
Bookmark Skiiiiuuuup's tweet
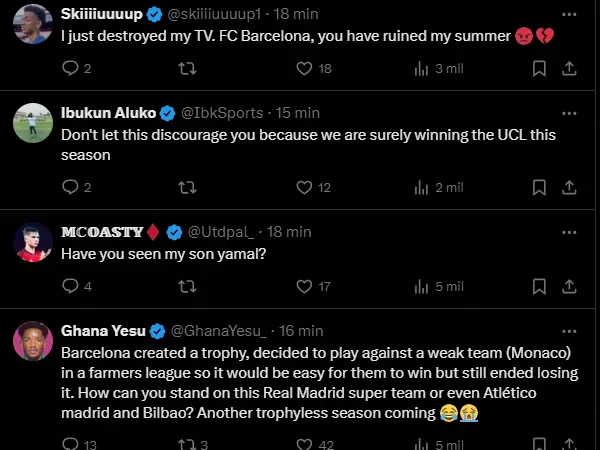click(539, 68)
